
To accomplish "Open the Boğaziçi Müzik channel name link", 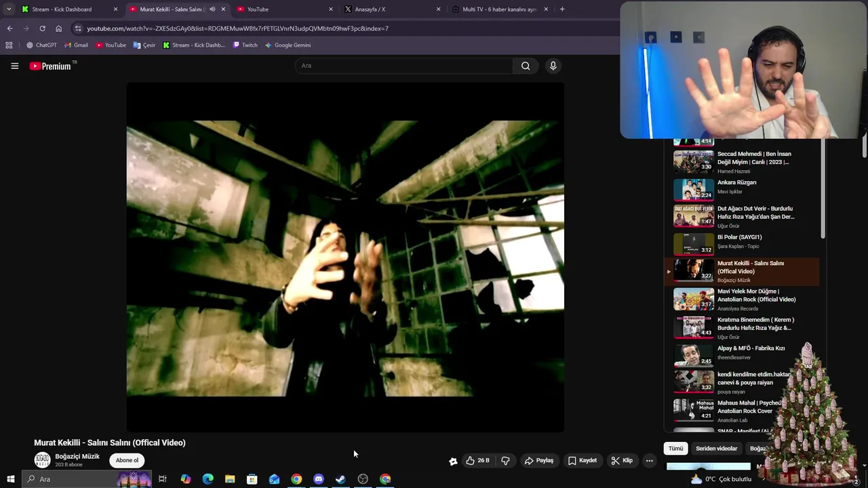I will point(77,456).
